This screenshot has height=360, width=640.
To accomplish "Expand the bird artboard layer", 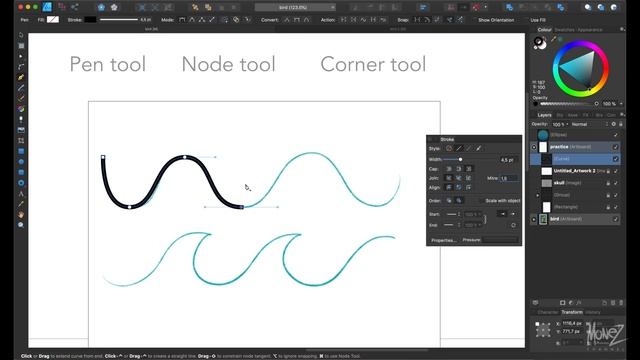I will (x=534, y=219).
